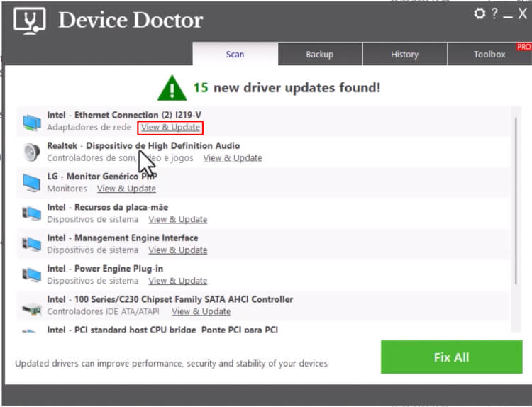Click the 'Controladores de som' category label
532x407 pixels.
[120, 158]
